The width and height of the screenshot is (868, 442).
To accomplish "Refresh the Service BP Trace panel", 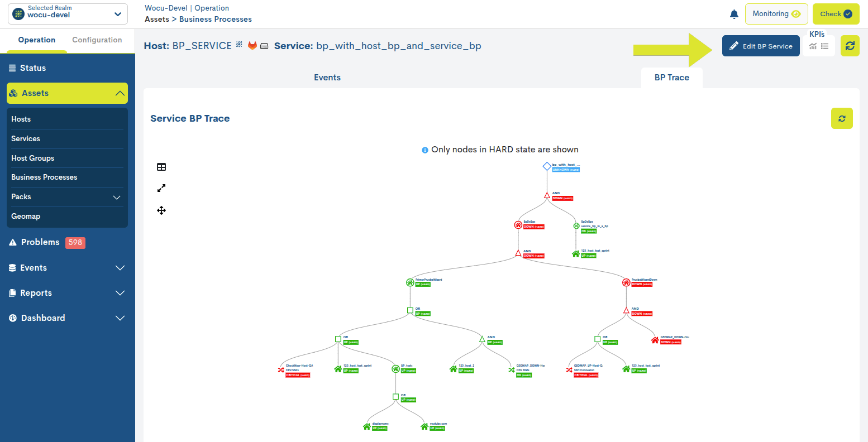I will coord(842,118).
